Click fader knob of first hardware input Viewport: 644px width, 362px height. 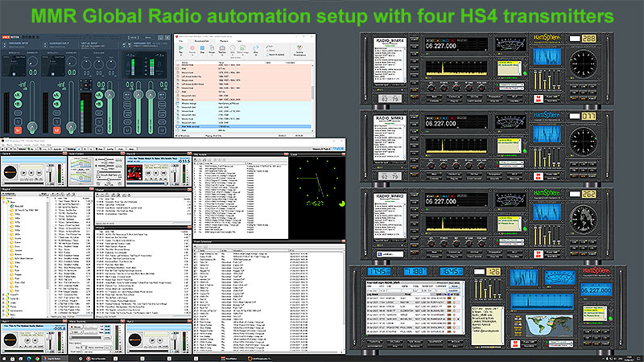(x=32, y=126)
